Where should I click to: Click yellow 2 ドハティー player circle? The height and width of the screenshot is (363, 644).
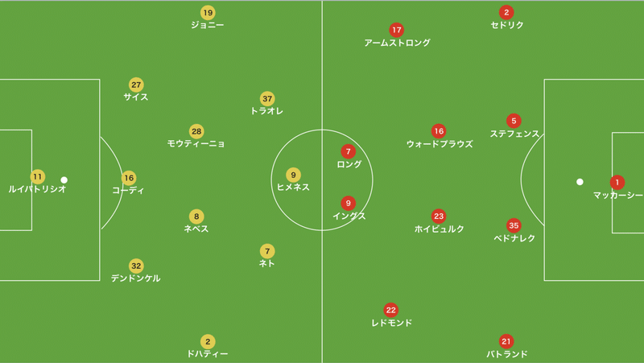click(208, 341)
